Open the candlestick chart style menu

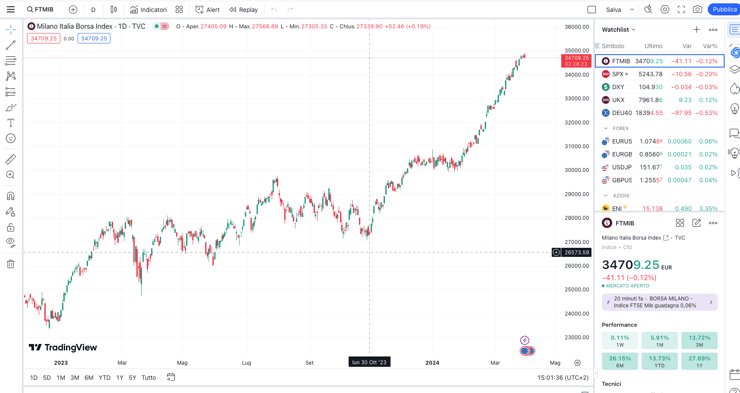[x=113, y=9]
